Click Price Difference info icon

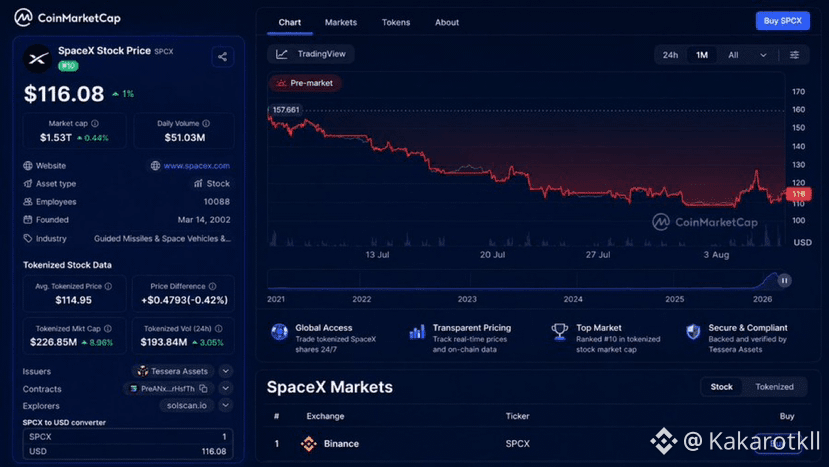[x=213, y=286]
